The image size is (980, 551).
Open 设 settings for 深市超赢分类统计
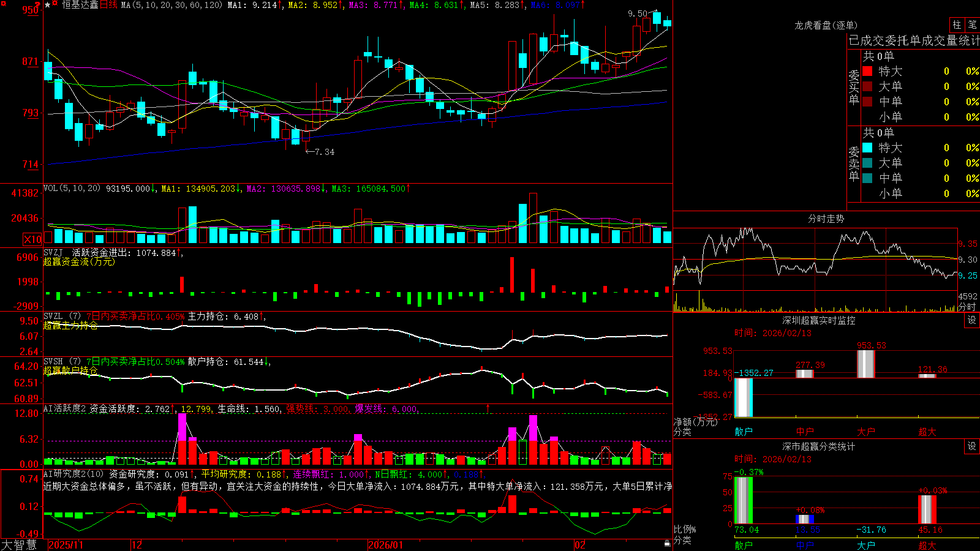pyautogui.click(x=972, y=446)
